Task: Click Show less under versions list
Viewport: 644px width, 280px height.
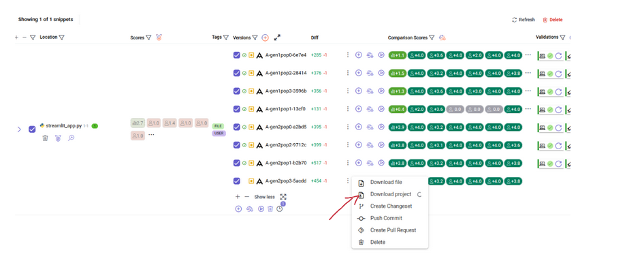Action: coord(264,197)
